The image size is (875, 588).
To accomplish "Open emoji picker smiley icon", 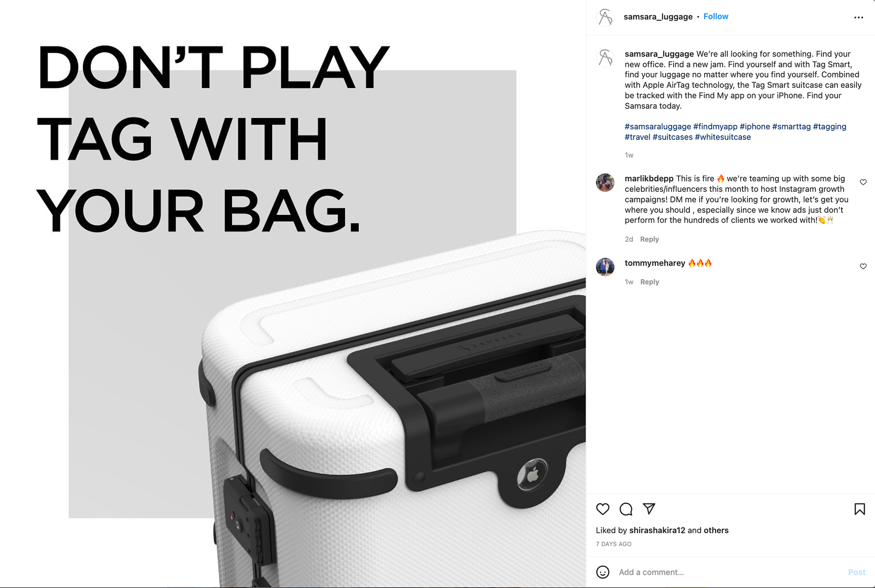I will (603, 572).
